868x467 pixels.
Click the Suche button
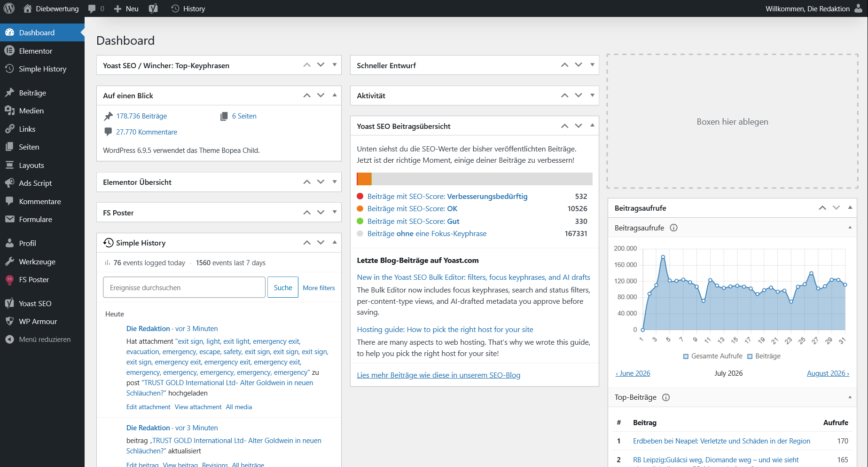point(283,287)
